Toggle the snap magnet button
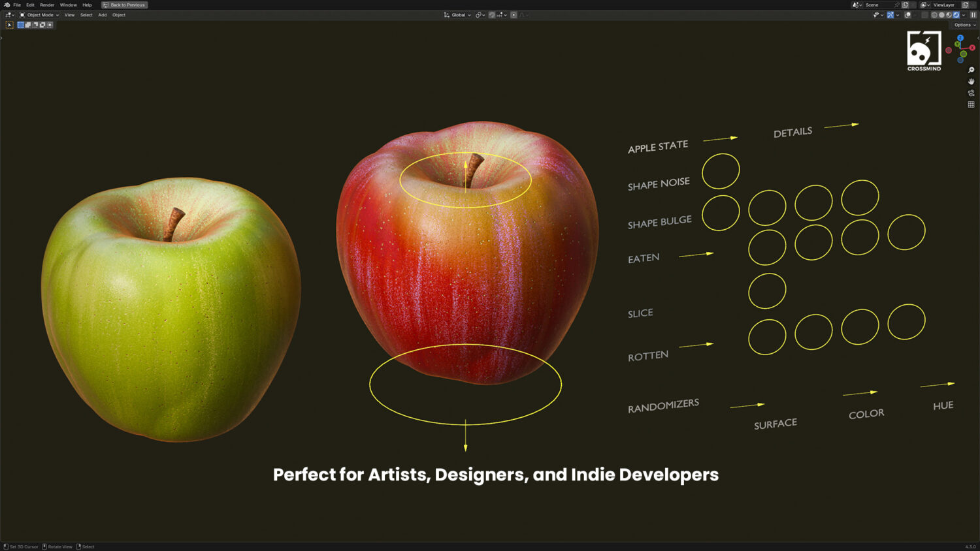This screenshot has width=980, height=551. [x=492, y=15]
